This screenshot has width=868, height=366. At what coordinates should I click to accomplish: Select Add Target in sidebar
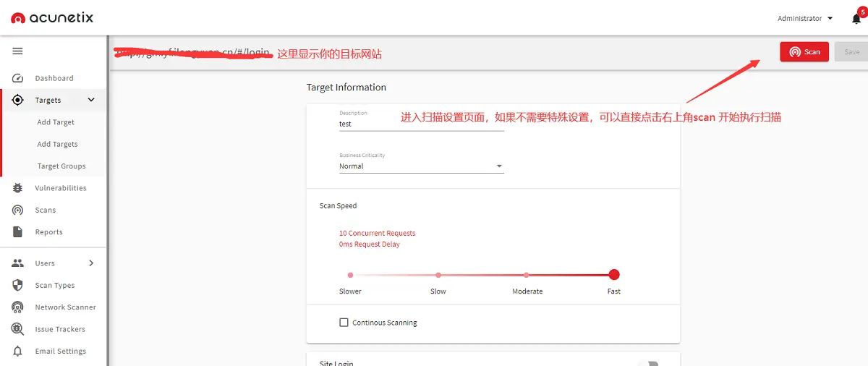coord(56,122)
